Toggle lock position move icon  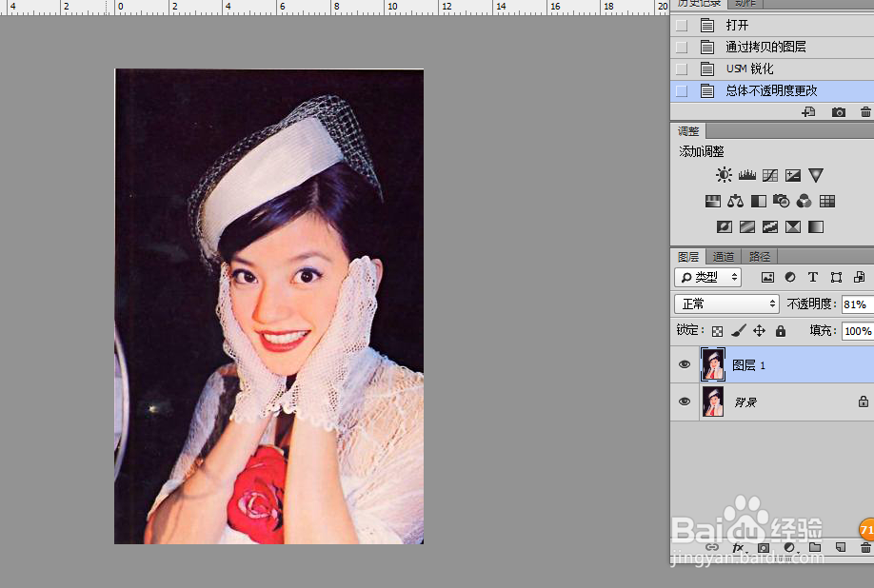tap(759, 331)
